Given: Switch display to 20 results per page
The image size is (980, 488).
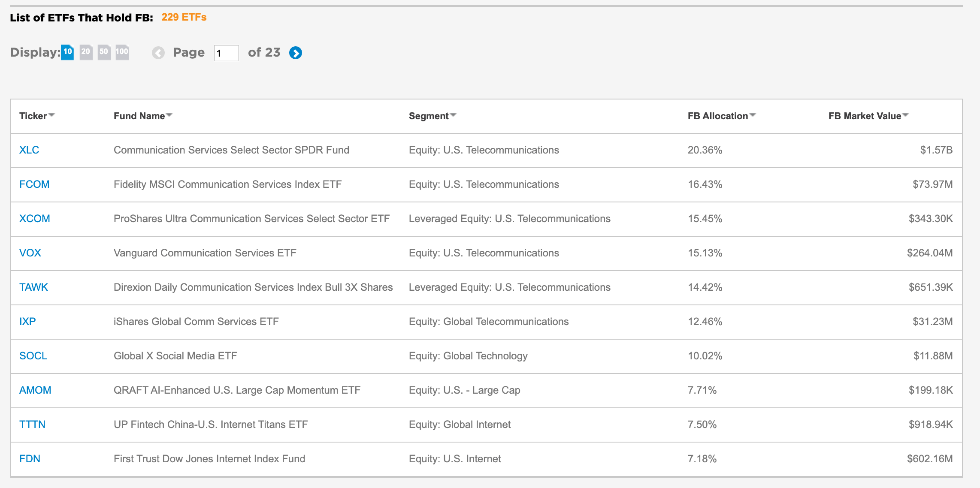Looking at the screenshot, I should click(x=85, y=51).
